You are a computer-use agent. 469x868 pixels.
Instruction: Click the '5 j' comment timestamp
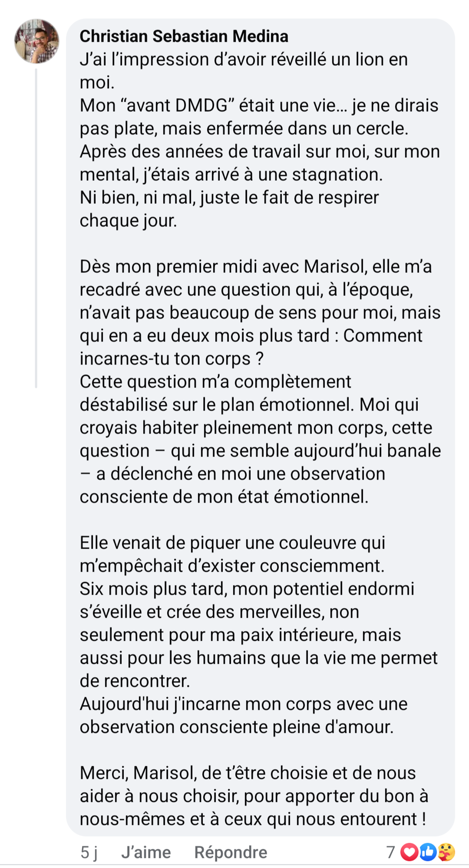tap(89, 852)
